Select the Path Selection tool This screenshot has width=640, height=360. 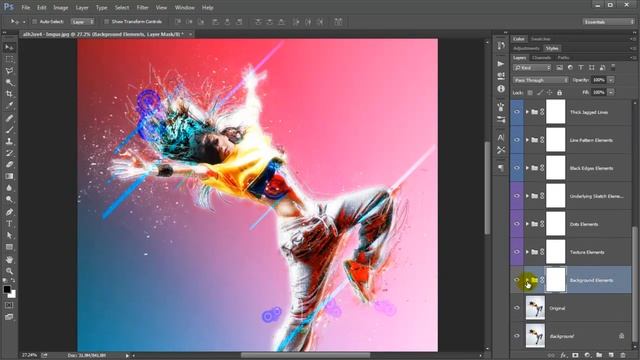(x=9, y=236)
